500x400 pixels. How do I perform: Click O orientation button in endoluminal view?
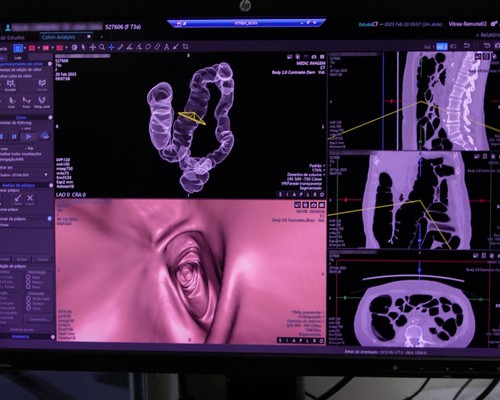pyautogui.click(x=321, y=341)
